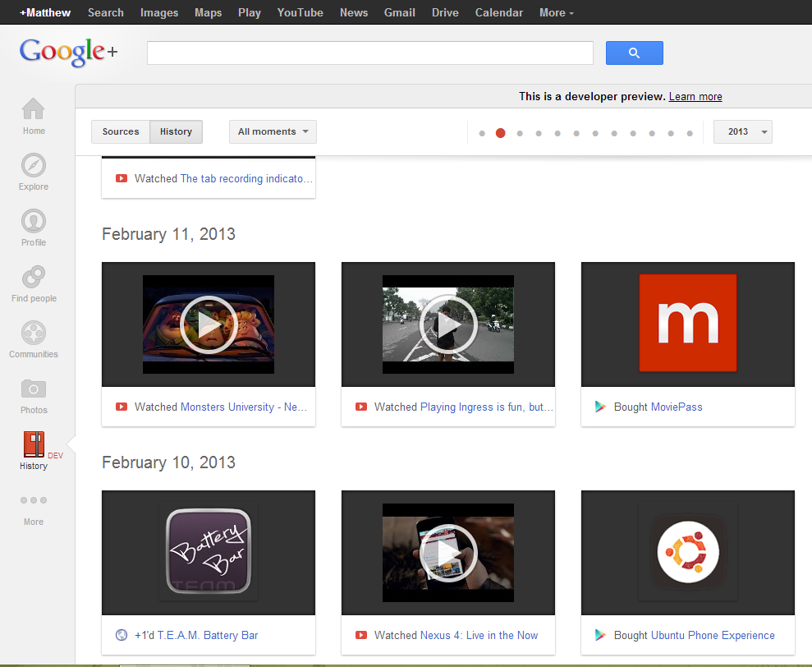Select the Explore icon in the sidebar

(x=33, y=171)
